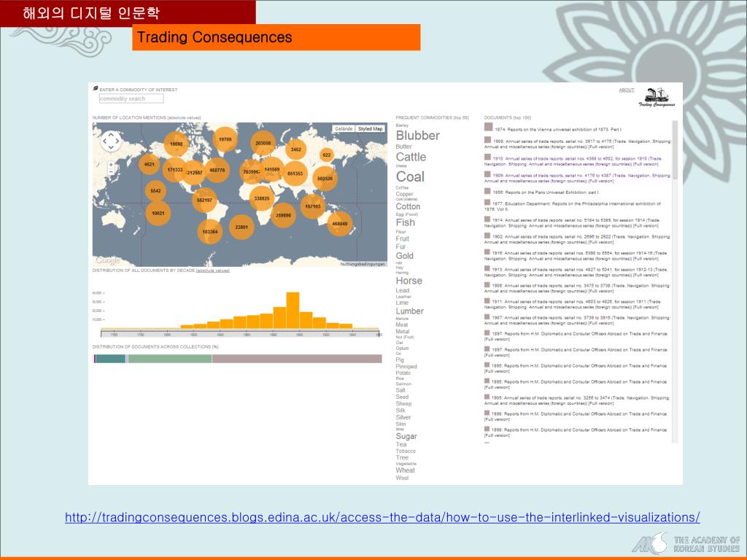Image resolution: width=747 pixels, height=560 pixels.
Task: Select the 18898 map cluster marker
Action: pos(177,144)
